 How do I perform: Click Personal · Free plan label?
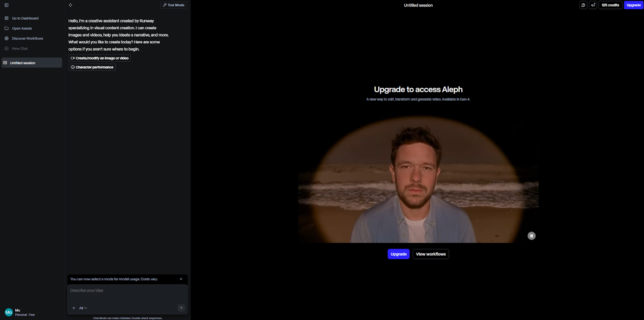(x=25, y=315)
